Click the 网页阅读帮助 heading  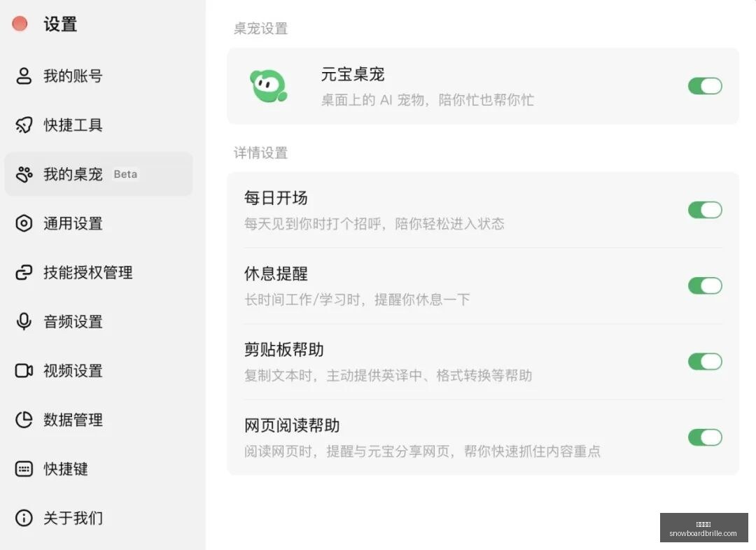(292, 425)
